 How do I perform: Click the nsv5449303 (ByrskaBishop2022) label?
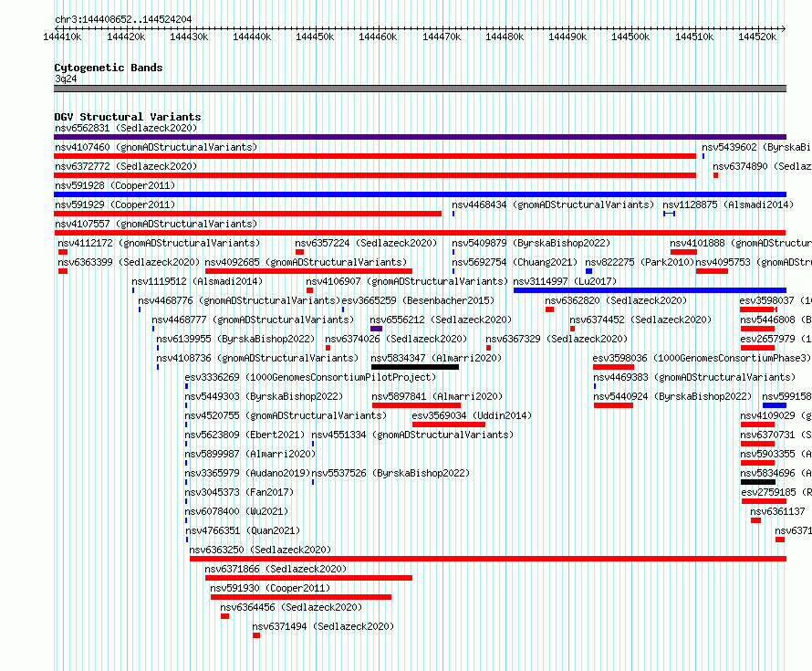pyautogui.click(x=264, y=396)
